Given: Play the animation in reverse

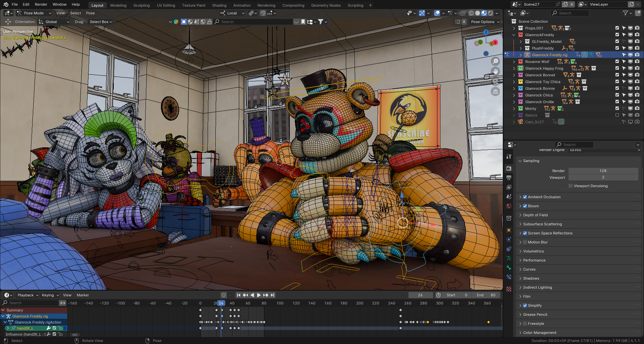Looking at the screenshot, I should click(x=252, y=295).
